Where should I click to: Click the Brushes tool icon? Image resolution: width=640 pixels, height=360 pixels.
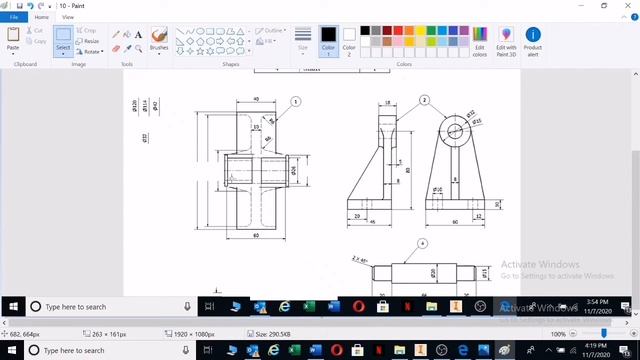pos(159,36)
